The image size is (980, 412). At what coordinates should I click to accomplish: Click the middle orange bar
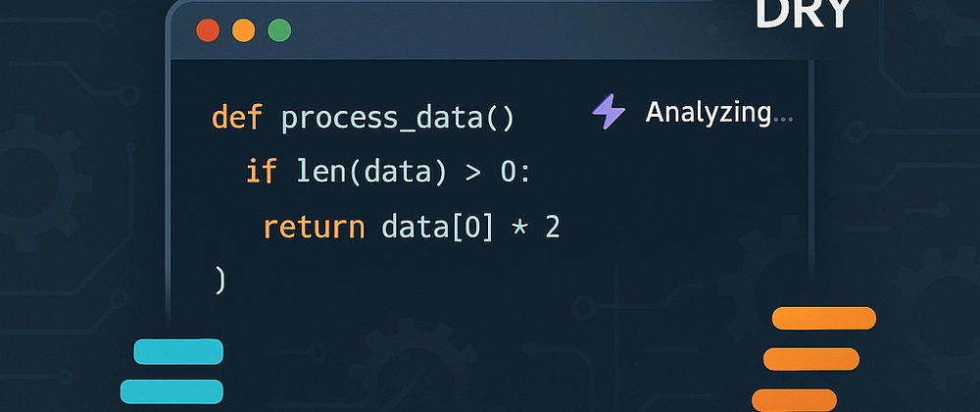coord(811,359)
